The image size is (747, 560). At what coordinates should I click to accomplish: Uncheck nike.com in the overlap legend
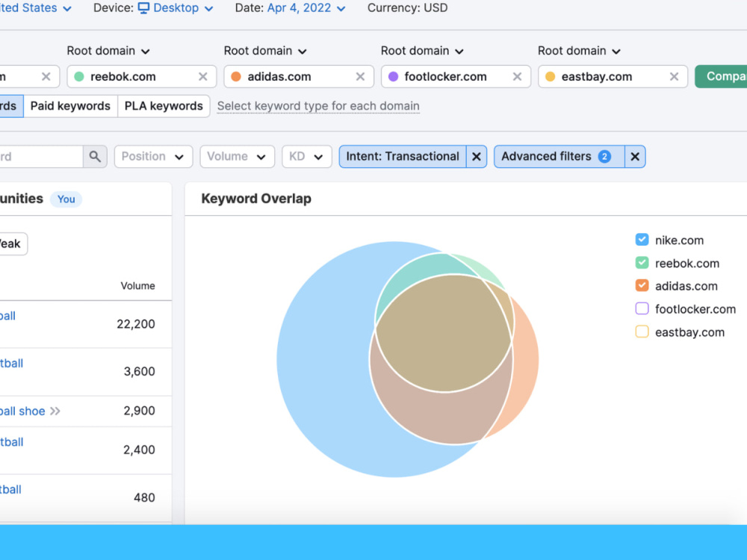pyautogui.click(x=642, y=240)
